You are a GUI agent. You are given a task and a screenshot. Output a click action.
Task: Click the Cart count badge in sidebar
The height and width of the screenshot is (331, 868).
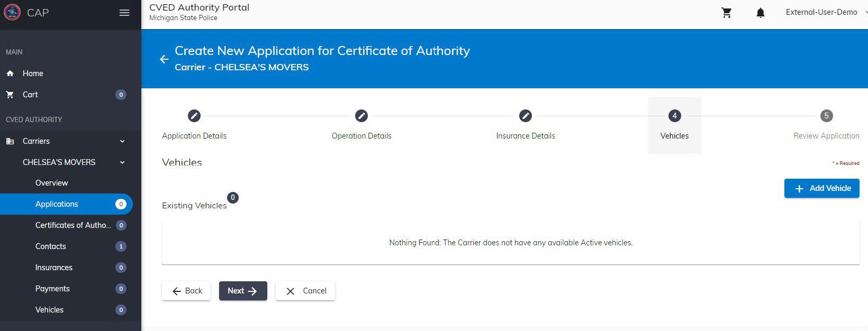(121, 95)
